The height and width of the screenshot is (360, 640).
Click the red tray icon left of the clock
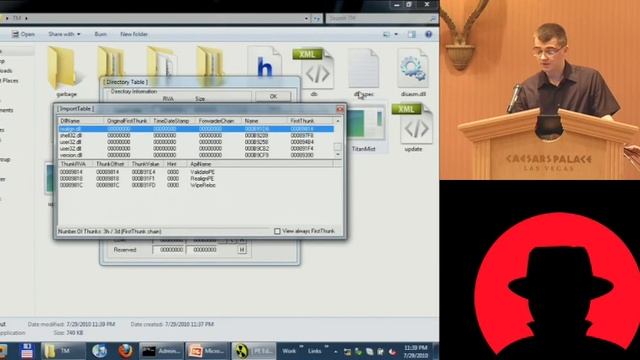392,351
